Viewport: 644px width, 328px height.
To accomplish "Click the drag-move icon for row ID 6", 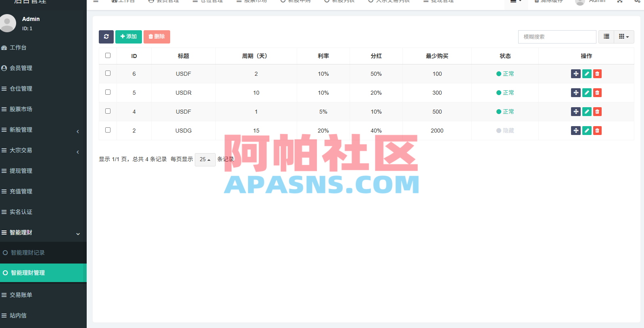I will [x=576, y=74].
